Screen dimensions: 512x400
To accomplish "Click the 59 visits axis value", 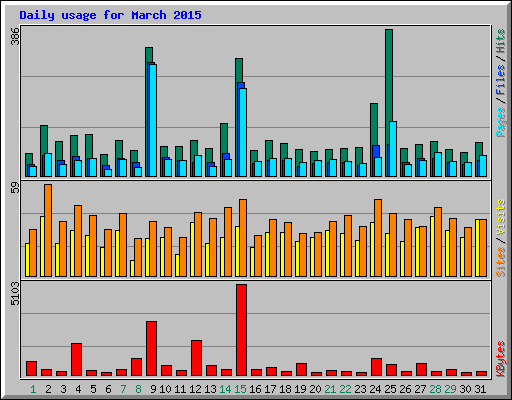I will pyautogui.click(x=15, y=188).
